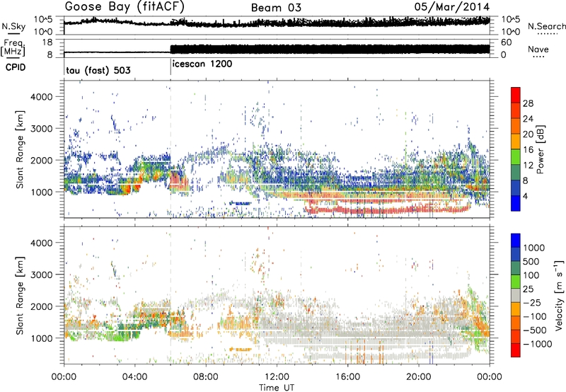Click the '2000' tick on velocity panel
The height and width of the screenshot is (392, 566).
point(42,306)
